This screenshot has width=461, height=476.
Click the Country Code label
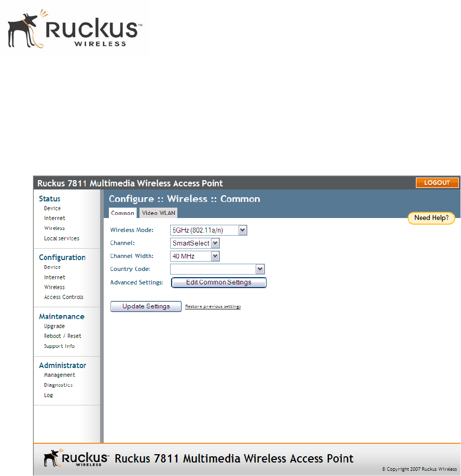pyautogui.click(x=130, y=269)
